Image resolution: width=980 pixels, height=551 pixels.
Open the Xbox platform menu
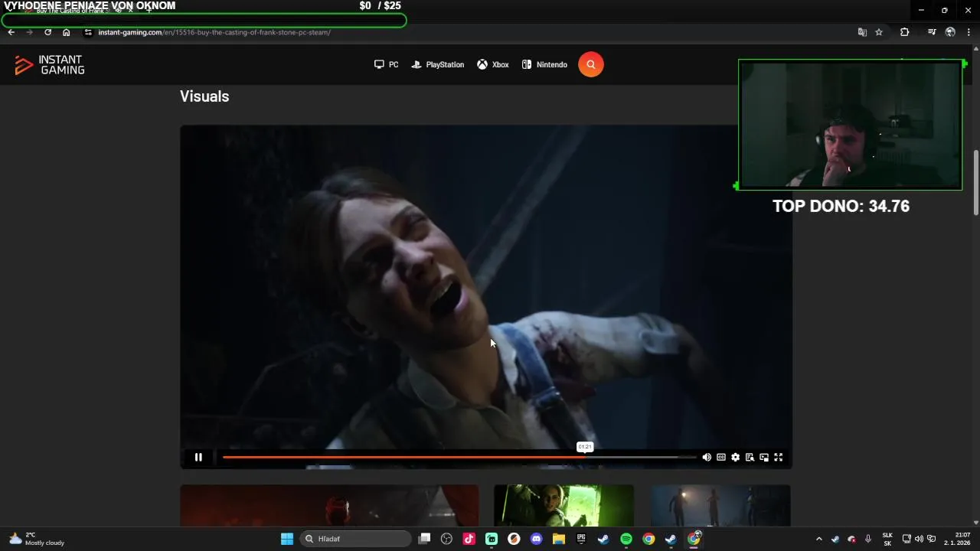coord(493,65)
